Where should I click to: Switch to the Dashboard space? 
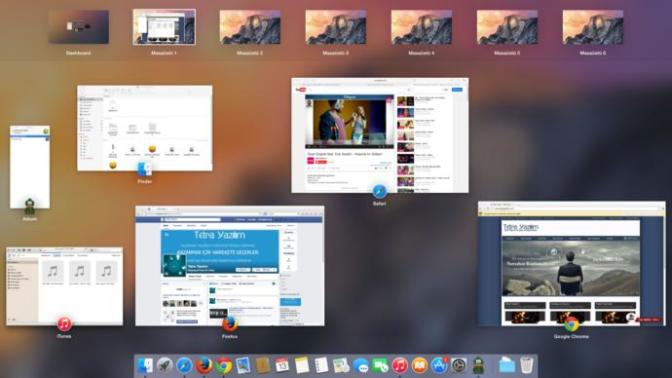coord(78,27)
